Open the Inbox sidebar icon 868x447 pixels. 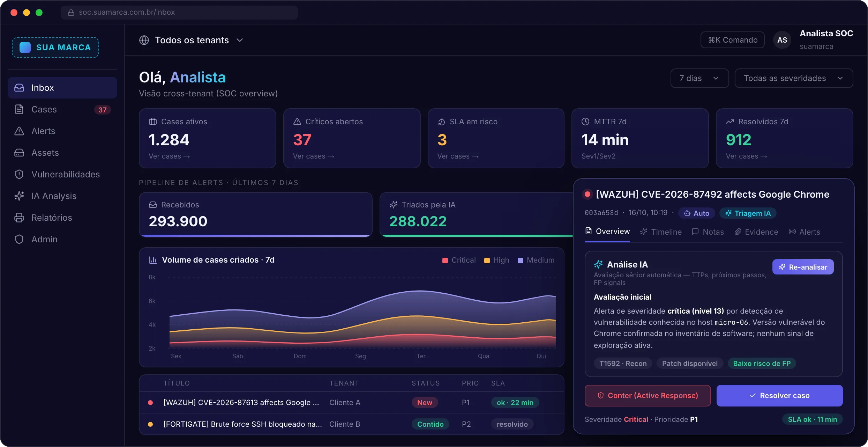19,88
